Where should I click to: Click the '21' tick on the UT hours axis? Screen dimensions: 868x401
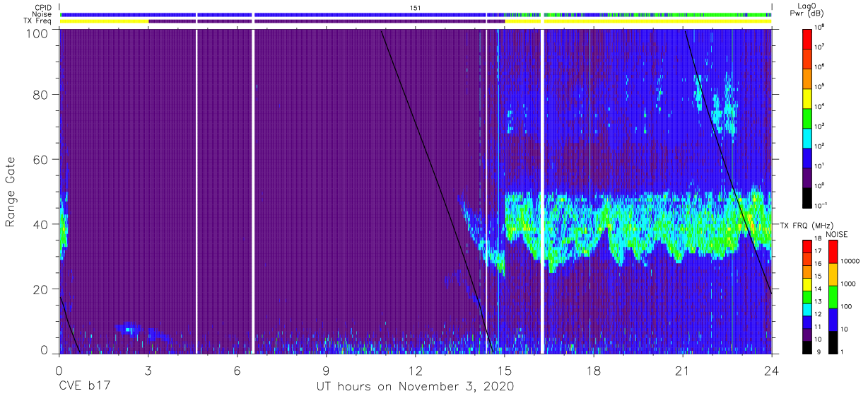coord(682,370)
